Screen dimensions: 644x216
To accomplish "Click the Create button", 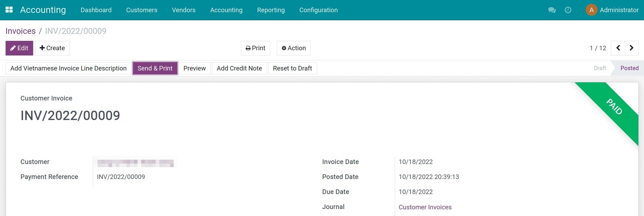I will [x=52, y=48].
